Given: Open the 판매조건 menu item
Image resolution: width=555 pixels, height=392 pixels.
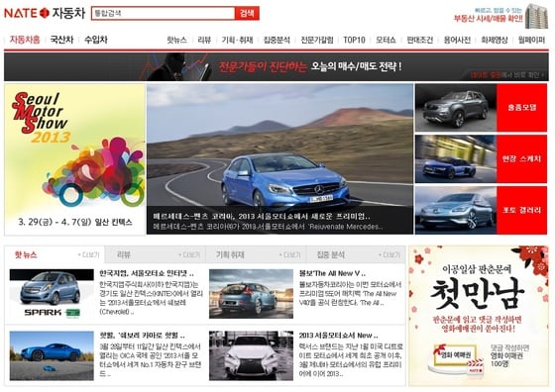Looking at the screenshot, I should pyautogui.click(x=420, y=40).
